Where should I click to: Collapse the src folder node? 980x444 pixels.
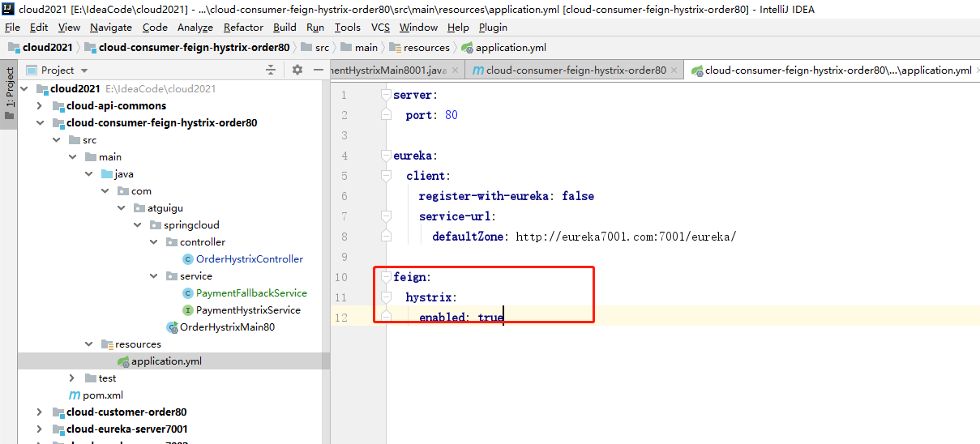point(56,140)
